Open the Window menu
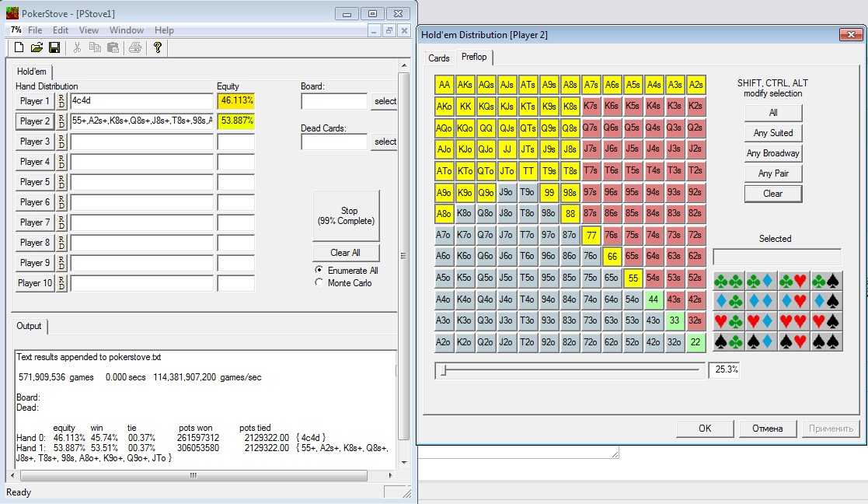This screenshot has height=504, width=868. tap(126, 30)
